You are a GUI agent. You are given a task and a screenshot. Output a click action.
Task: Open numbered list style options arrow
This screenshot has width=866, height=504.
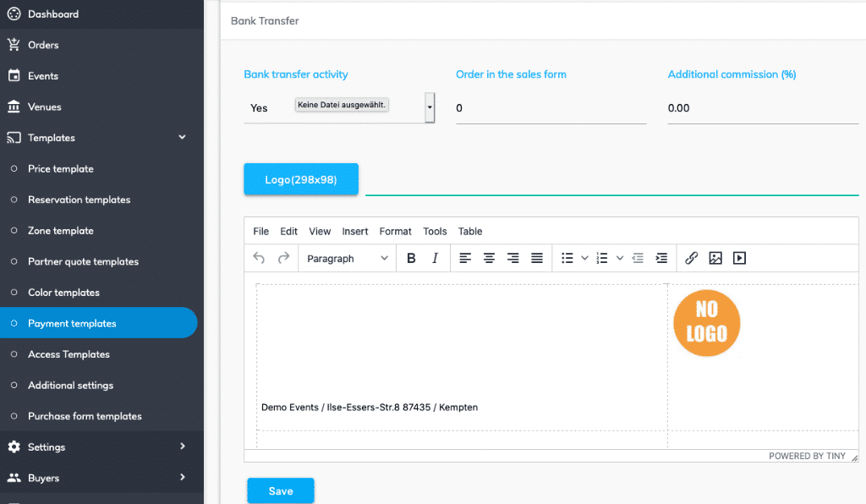point(620,258)
